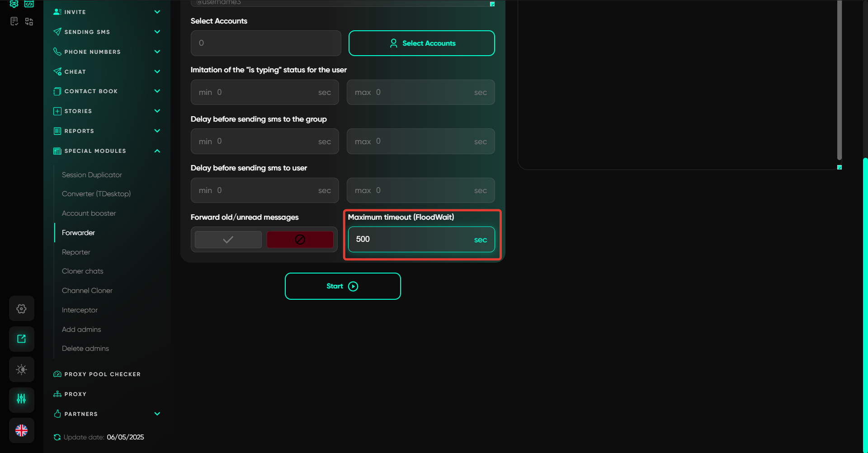Screen dimensions: 868x453
Task: Click the settings gear icon in left rail
Action: 21,309
